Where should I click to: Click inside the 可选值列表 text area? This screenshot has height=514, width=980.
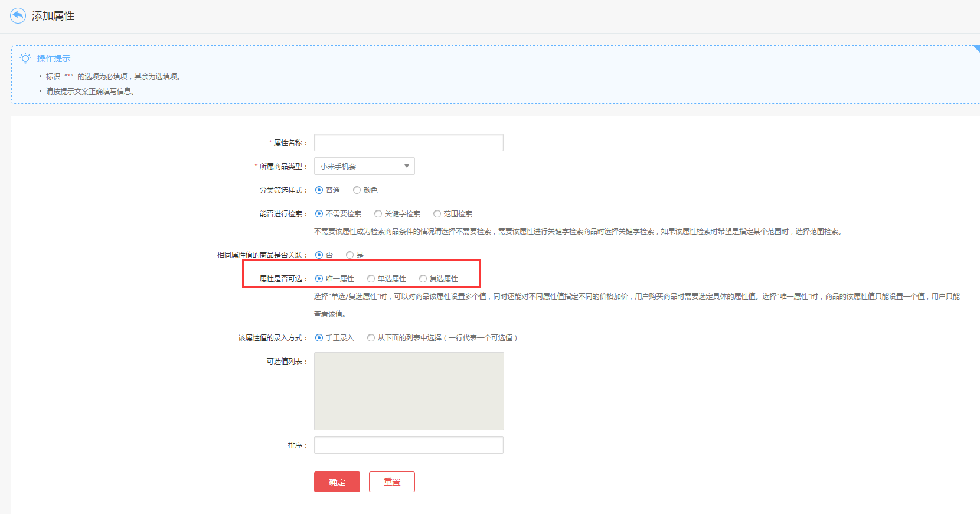(x=409, y=391)
